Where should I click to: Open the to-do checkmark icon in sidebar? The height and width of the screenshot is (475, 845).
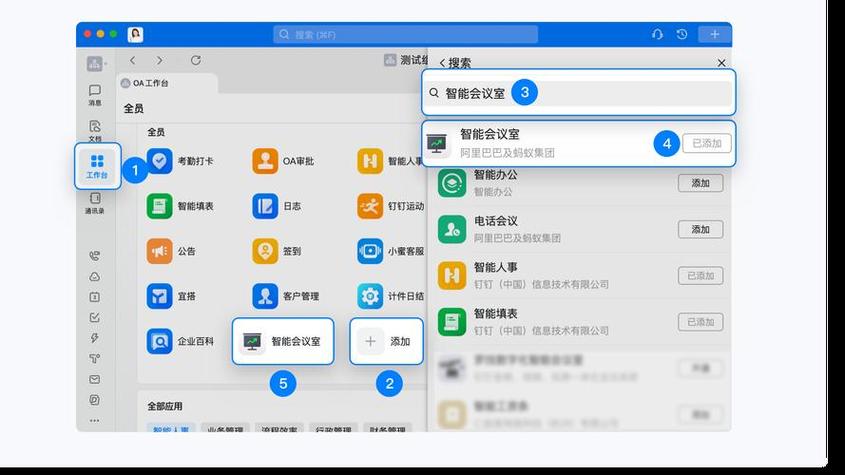click(x=94, y=318)
